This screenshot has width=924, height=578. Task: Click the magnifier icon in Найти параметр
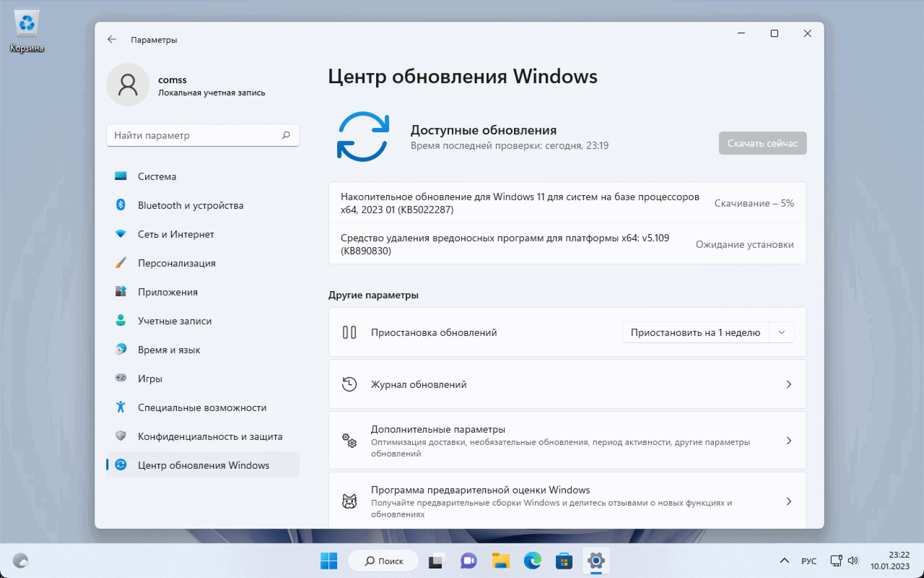[286, 135]
